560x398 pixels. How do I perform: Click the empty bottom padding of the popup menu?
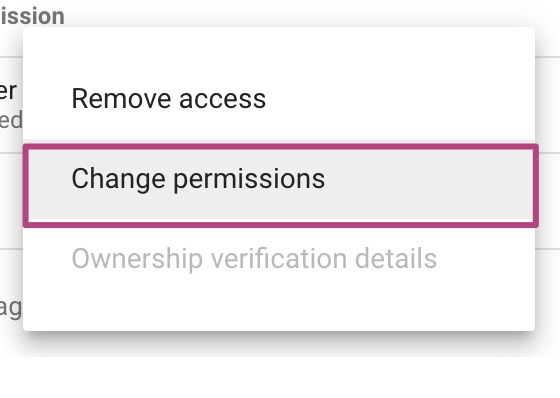279,310
